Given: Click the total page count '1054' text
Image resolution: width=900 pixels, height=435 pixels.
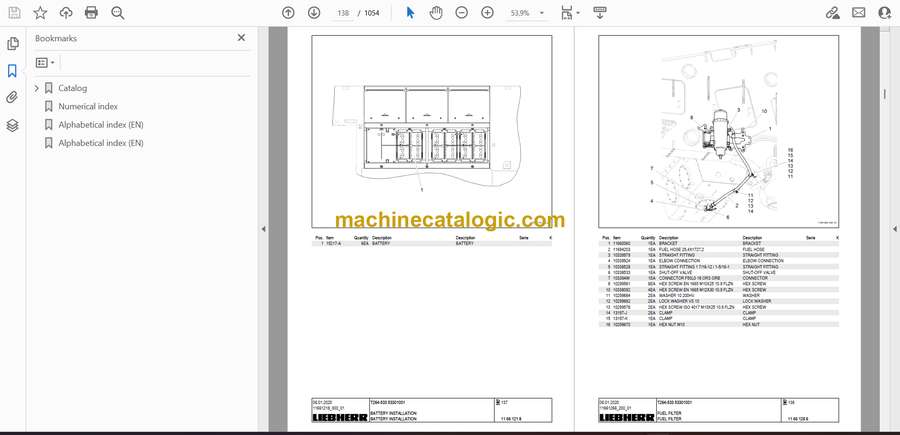Looking at the screenshot, I should tap(372, 13).
